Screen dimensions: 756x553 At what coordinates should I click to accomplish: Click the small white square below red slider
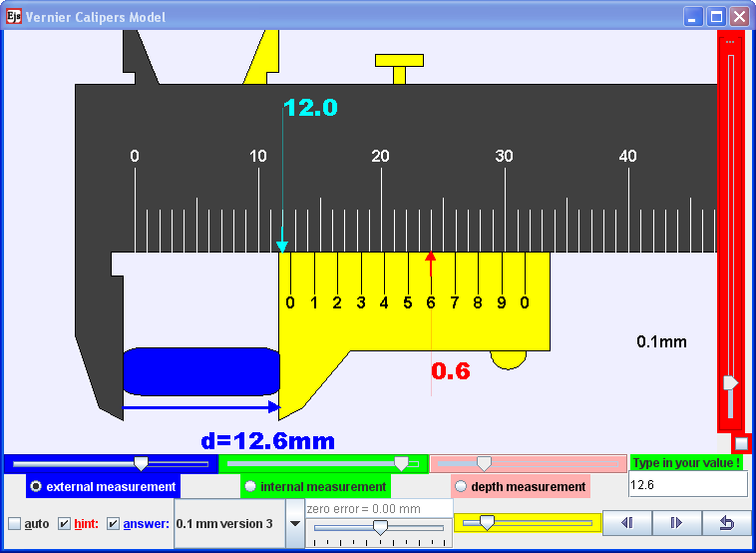pos(741,443)
